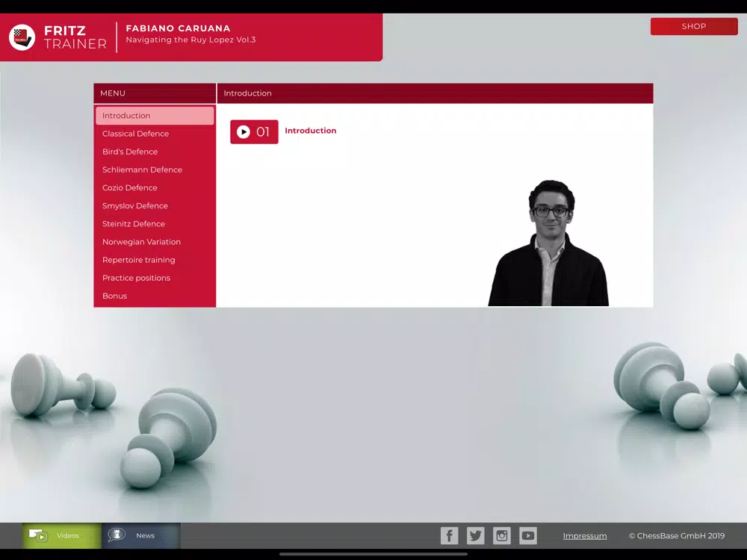Image resolution: width=747 pixels, height=560 pixels.
Task: Click the ChessBase Fritz Trainer logo
Action: tap(22, 37)
